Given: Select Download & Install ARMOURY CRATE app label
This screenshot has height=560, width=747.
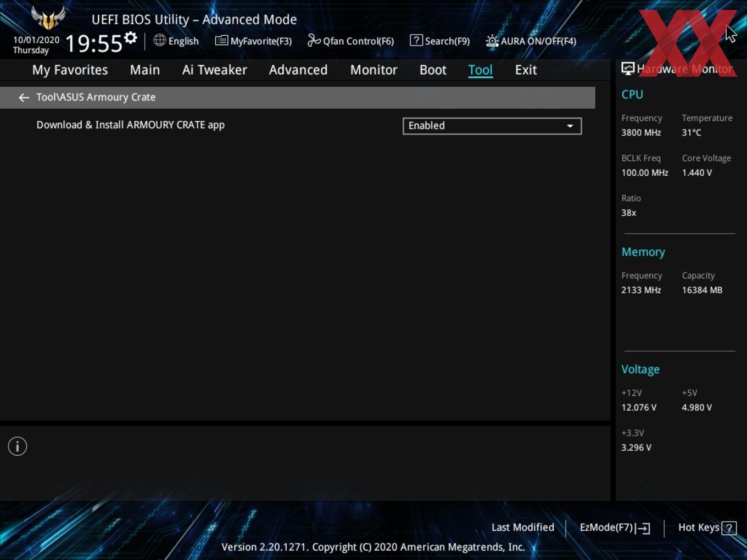Looking at the screenshot, I should (x=131, y=125).
